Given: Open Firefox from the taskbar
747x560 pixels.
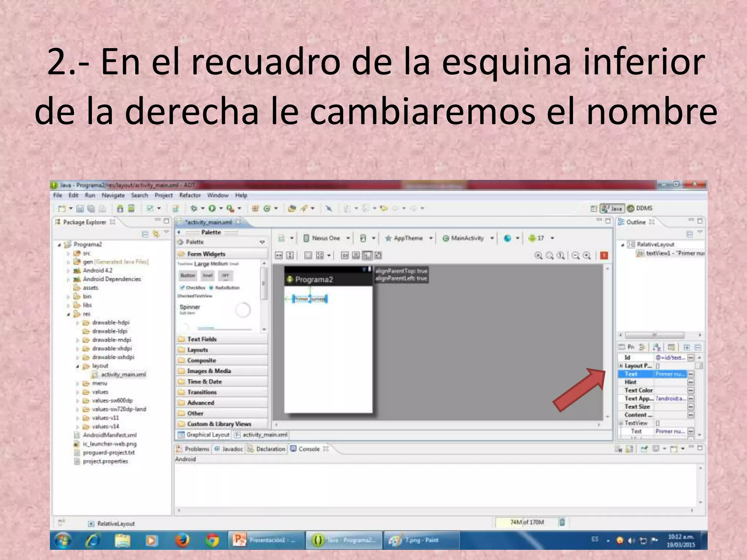Looking at the screenshot, I should tap(182, 540).
